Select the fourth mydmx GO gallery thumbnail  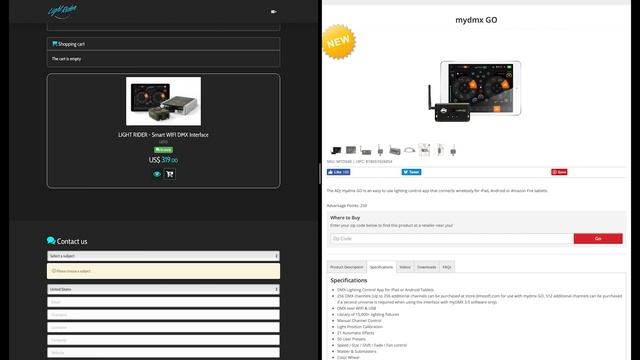[x=380, y=150]
